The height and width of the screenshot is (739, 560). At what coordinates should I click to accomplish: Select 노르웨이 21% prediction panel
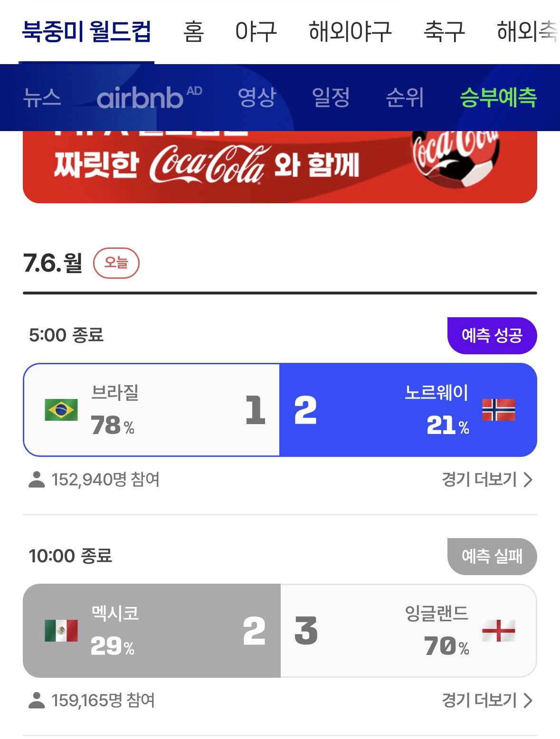[408, 410]
